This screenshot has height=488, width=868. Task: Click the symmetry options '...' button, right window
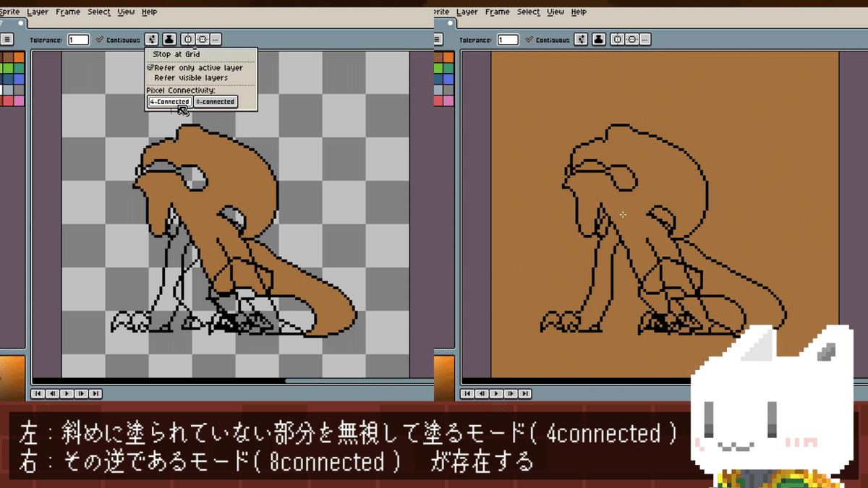pos(645,40)
